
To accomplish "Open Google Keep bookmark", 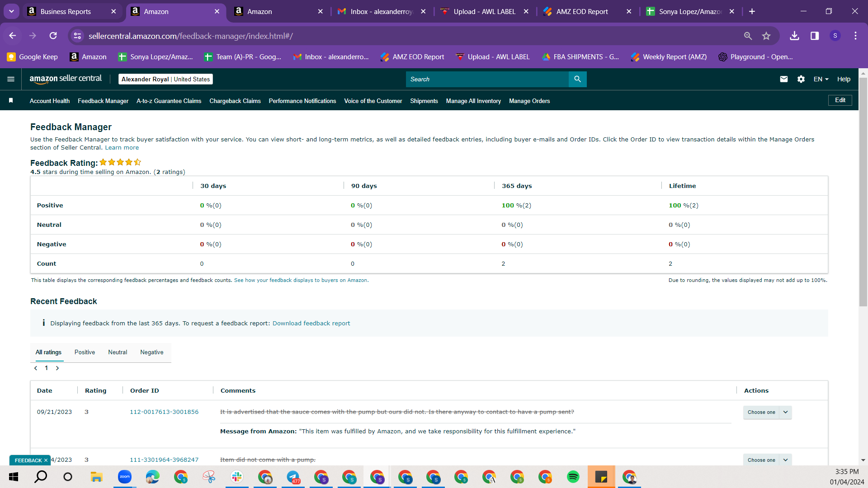I will point(33,56).
